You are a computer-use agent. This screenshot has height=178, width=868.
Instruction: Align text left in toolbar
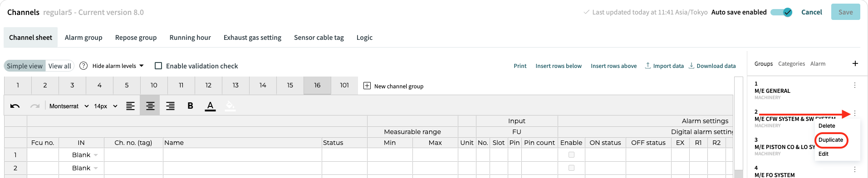130,106
